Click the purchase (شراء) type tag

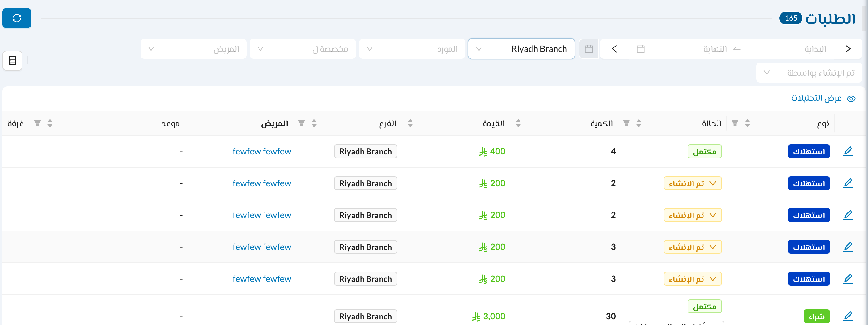[x=816, y=316]
